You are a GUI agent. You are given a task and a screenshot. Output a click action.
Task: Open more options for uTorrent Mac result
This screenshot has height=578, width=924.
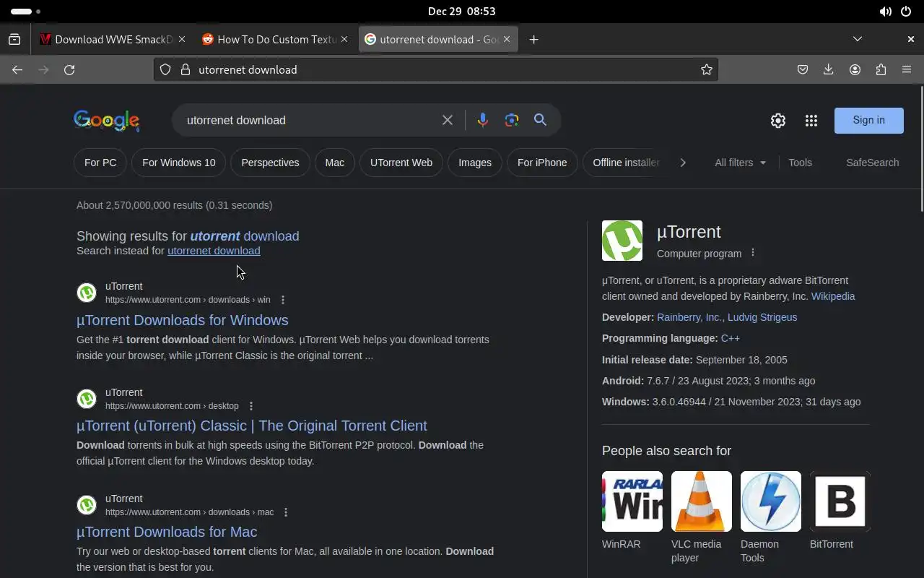286,512
